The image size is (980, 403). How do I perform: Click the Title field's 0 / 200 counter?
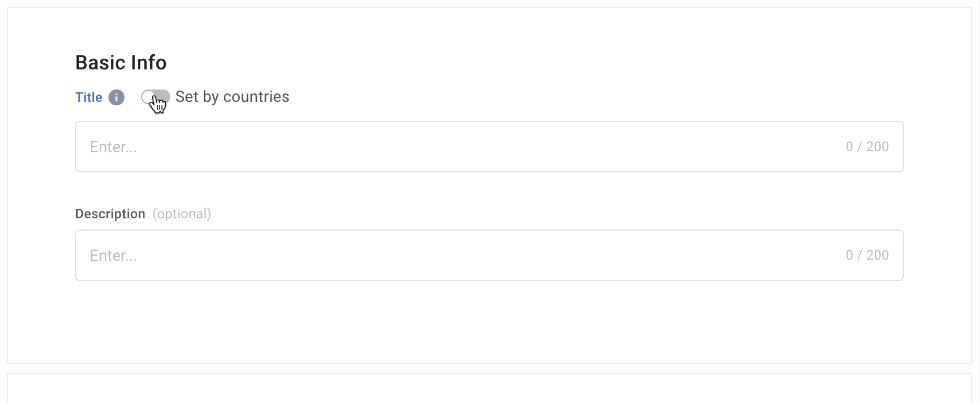point(867,147)
